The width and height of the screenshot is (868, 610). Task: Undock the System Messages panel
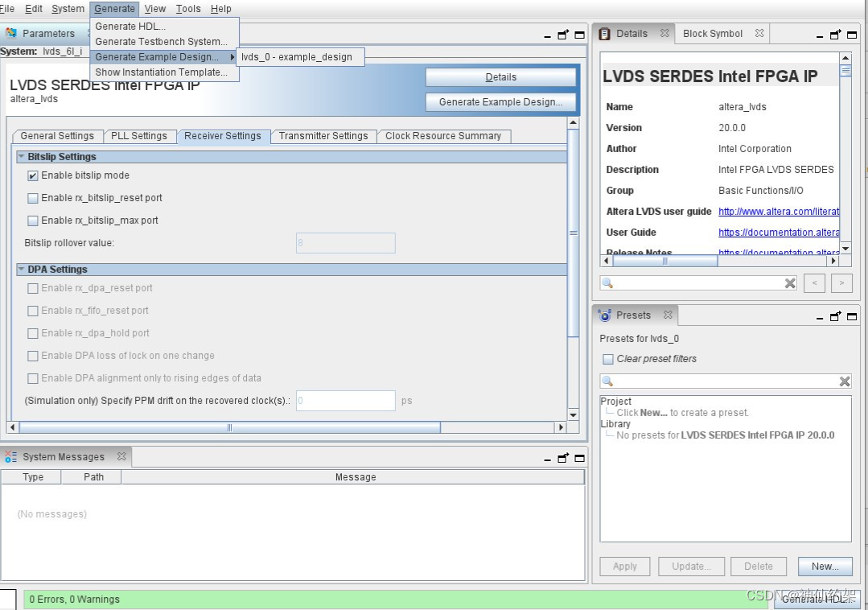(563, 458)
